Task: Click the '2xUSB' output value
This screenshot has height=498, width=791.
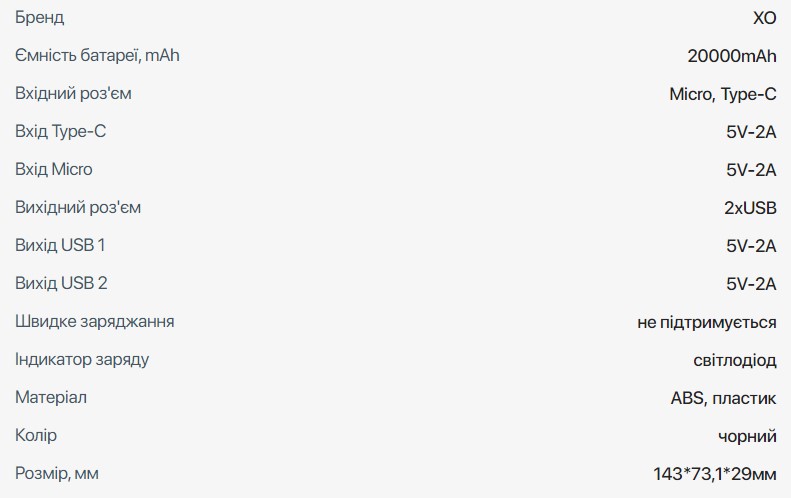Action: click(750, 208)
